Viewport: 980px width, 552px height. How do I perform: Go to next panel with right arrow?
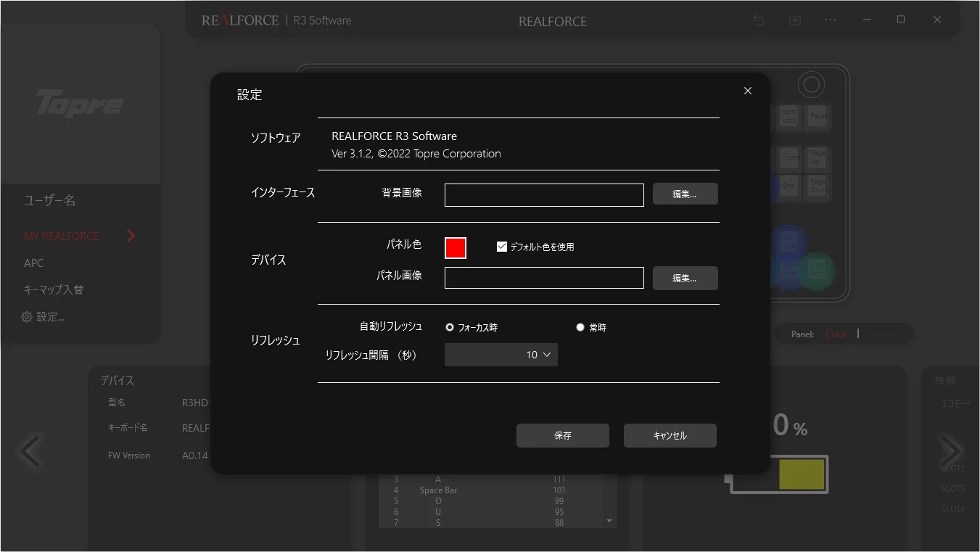pos(950,452)
